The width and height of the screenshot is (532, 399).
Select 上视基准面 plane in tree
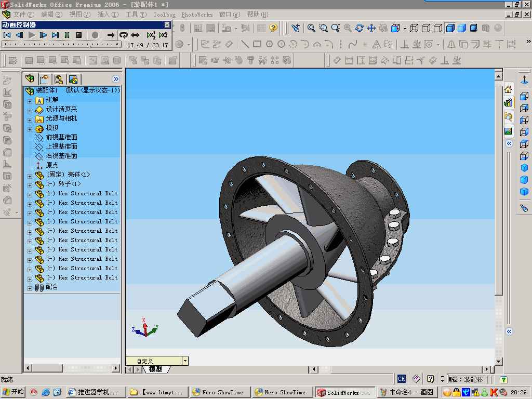point(61,146)
